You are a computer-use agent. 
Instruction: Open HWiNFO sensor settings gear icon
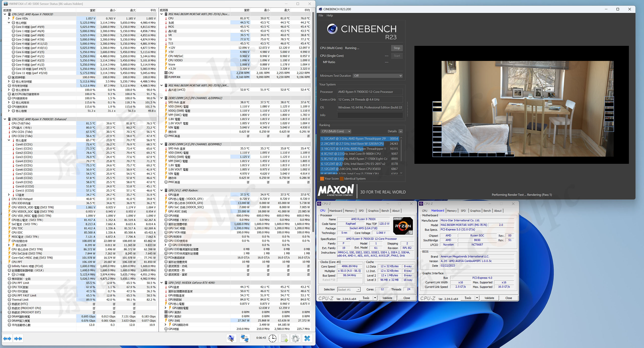click(296, 338)
